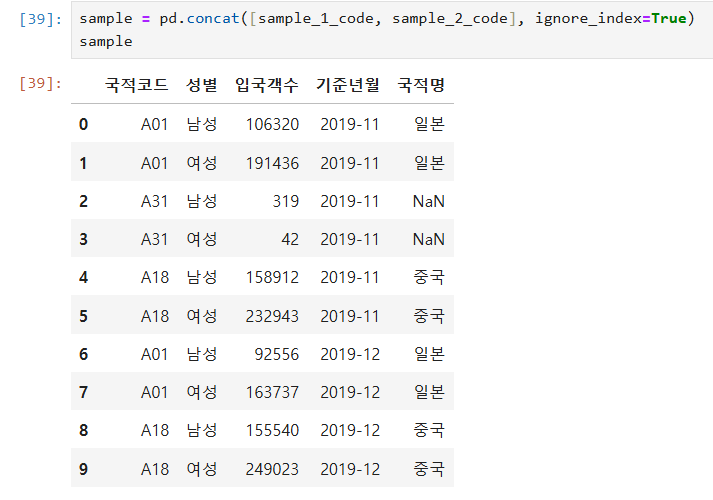Screen dimensions: 713x500
Task: Click A31 in row 2
Action: click(x=155, y=201)
